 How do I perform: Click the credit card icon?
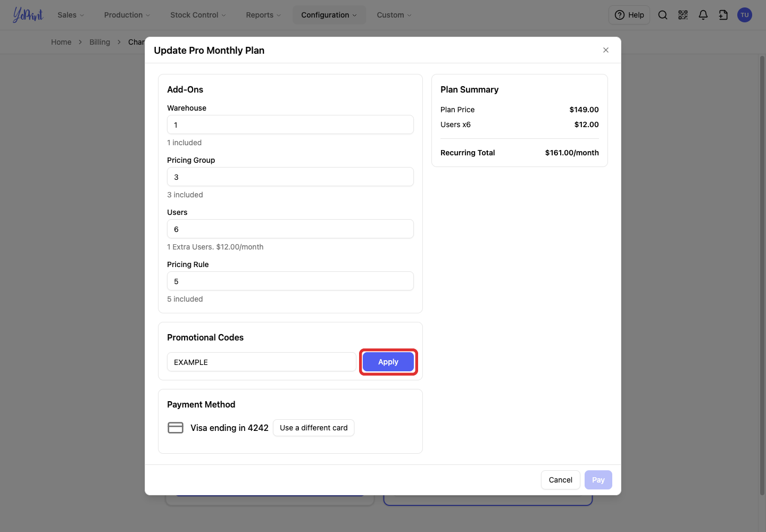(x=176, y=428)
